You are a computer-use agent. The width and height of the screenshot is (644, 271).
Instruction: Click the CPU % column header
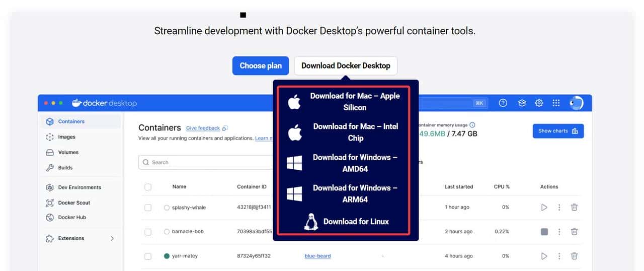point(502,187)
